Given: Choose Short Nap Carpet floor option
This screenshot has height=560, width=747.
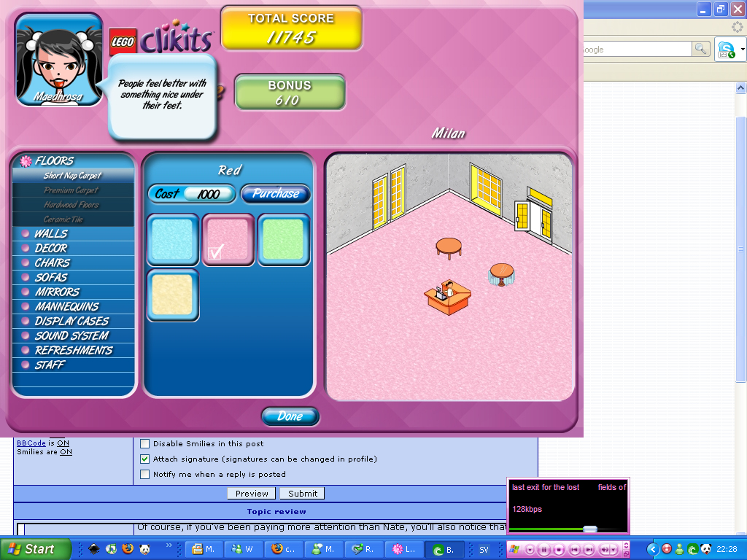Looking at the screenshot, I should [74, 176].
